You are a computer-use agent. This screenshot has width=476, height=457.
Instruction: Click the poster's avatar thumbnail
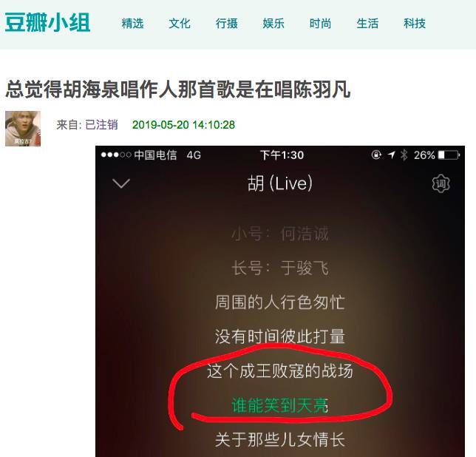(23, 129)
